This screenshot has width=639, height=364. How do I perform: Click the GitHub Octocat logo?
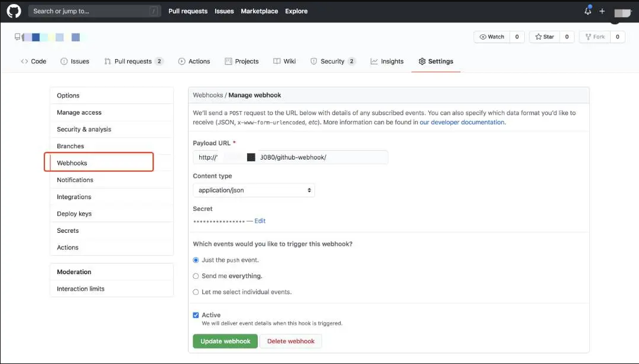coord(14,11)
